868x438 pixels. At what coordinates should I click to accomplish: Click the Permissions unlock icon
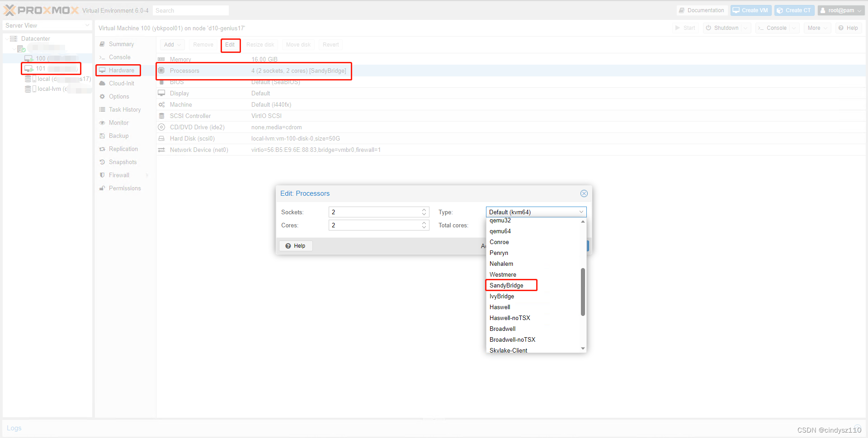(x=102, y=188)
